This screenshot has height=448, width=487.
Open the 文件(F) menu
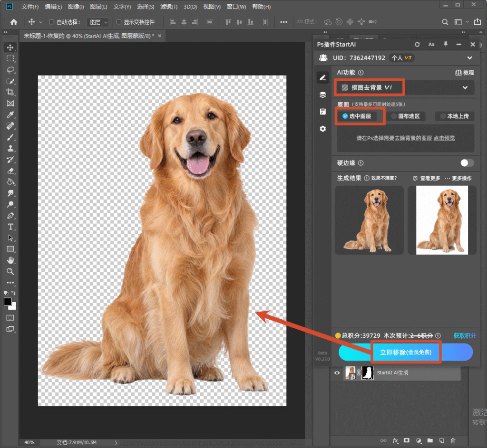pos(30,7)
